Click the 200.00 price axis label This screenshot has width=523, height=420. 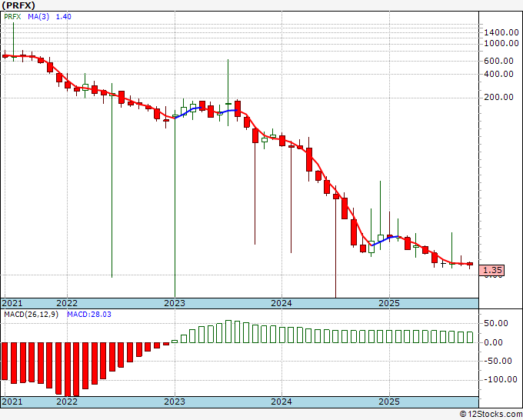pyautogui.click(x=498, y=97)
